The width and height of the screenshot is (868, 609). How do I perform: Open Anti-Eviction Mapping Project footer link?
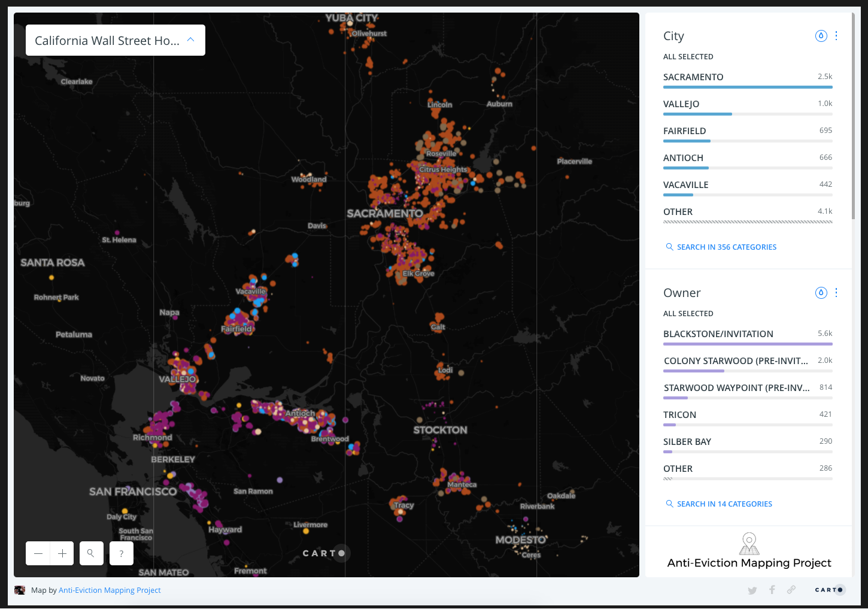click(x=110, y=590)
